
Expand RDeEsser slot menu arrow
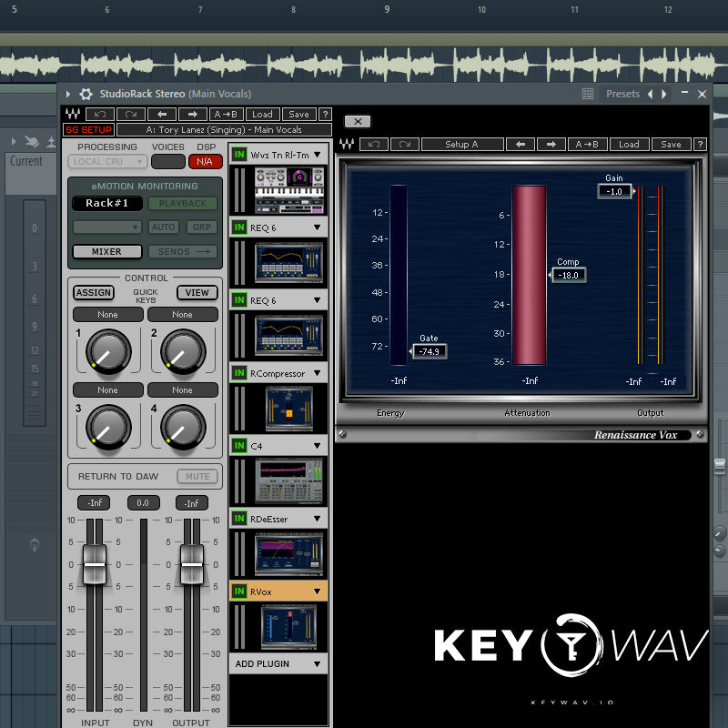[317, 519]
